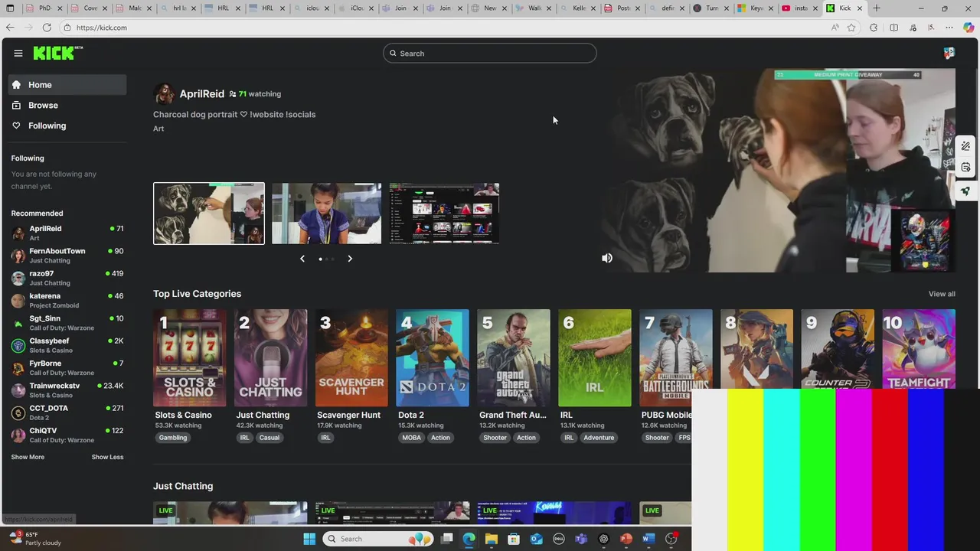Open View all live categories
This screenshot has width=980, height=551.
[x=942, y=294]
